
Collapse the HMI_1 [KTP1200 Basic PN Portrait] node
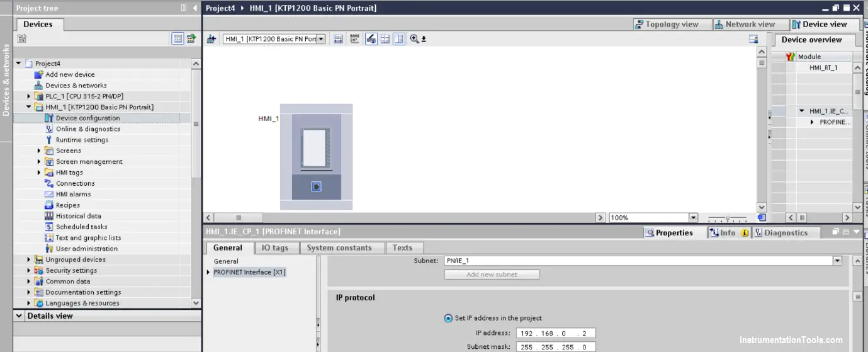29,107
